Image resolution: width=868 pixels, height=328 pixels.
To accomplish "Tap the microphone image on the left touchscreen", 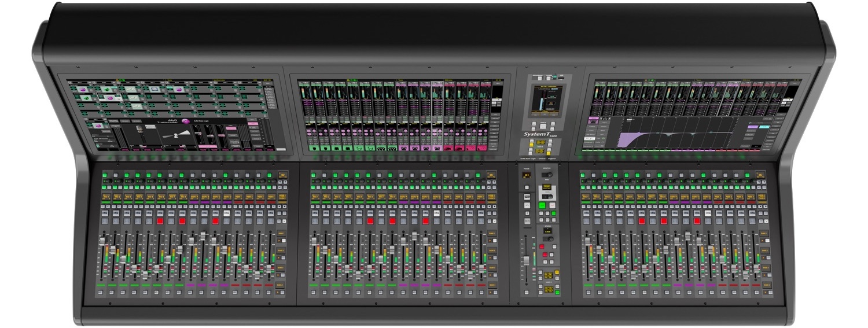I will pos(140,133).
